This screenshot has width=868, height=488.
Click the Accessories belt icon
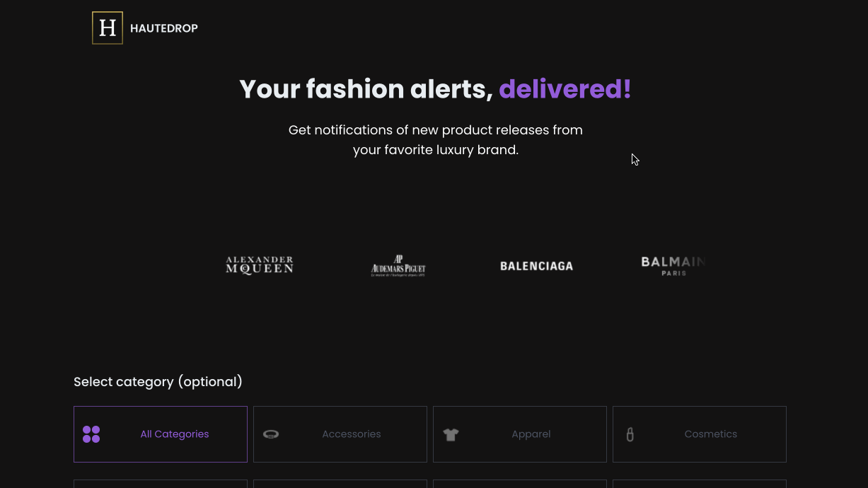coord(271,434)
